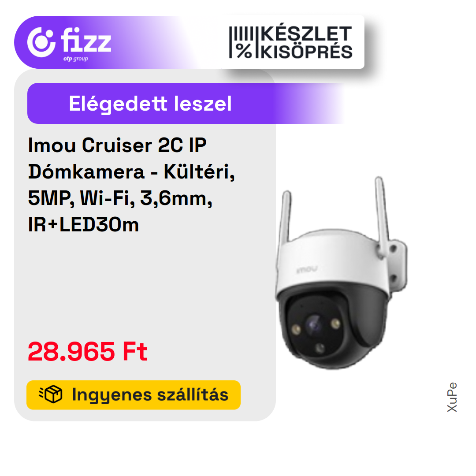Open the KÉSZLET KISÖPRÉS badge

click(290, 42)
